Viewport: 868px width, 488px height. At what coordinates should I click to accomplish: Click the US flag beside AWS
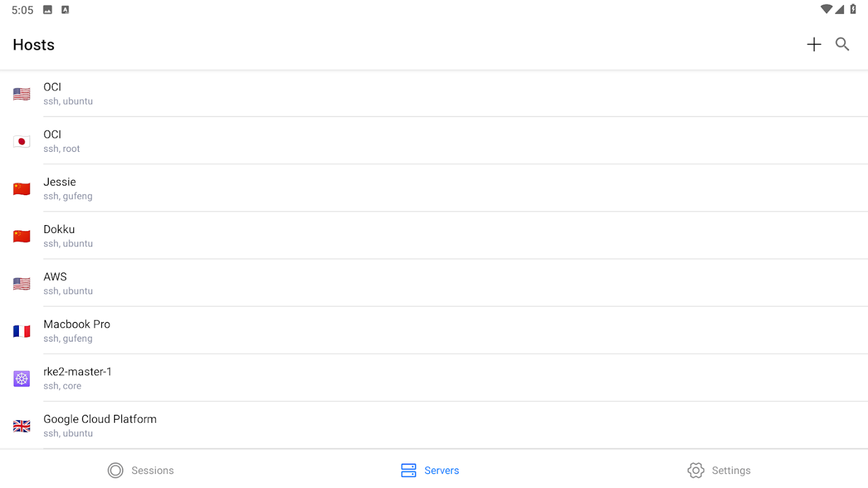[21, 284]
